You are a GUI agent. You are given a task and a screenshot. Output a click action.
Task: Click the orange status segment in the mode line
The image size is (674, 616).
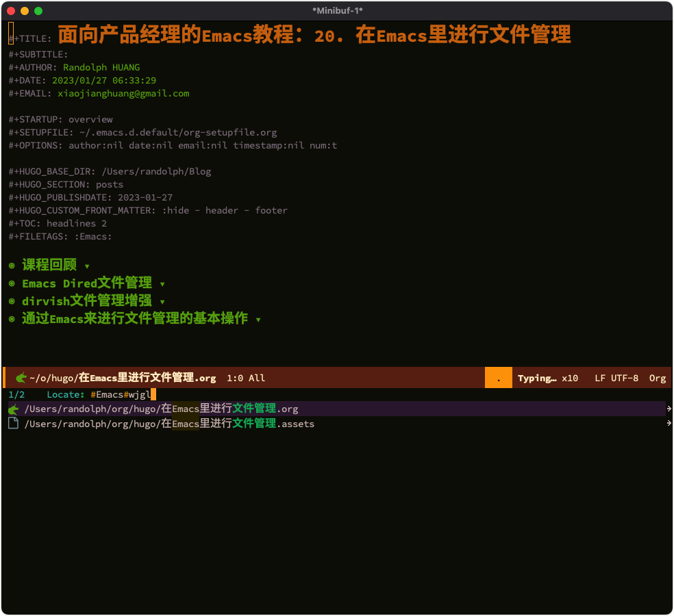coord(498,378)
